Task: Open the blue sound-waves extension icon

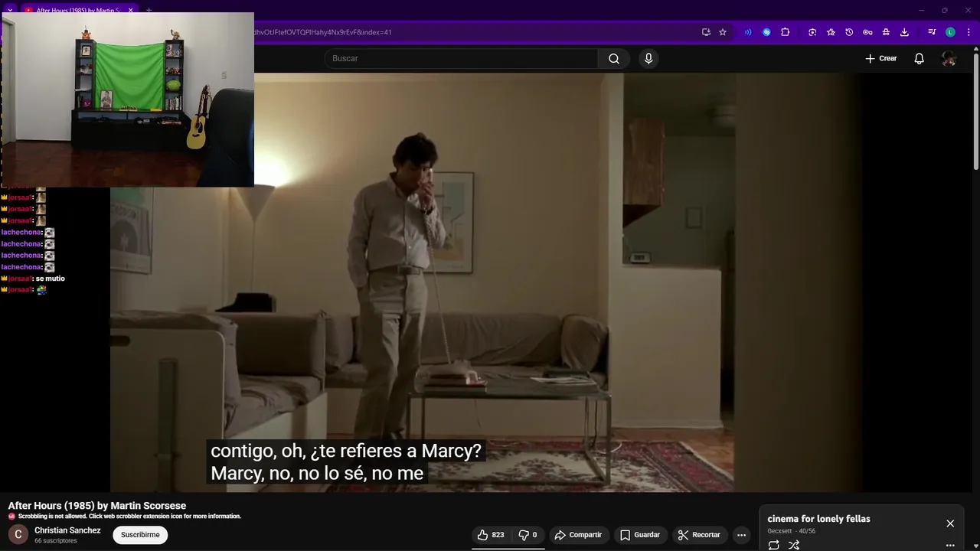Action: [748, 32]
